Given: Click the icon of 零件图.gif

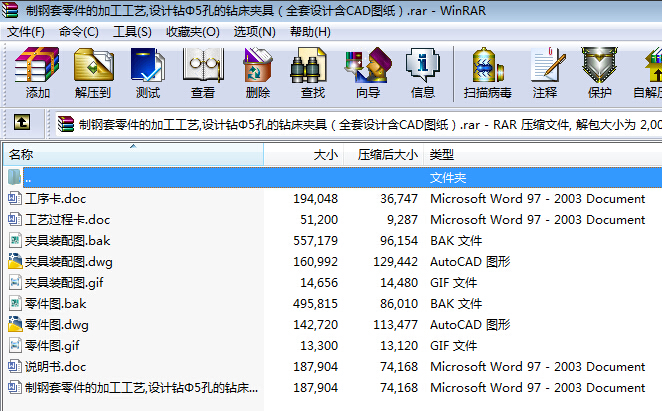Looking at the screenshot, I should point(15,345).
